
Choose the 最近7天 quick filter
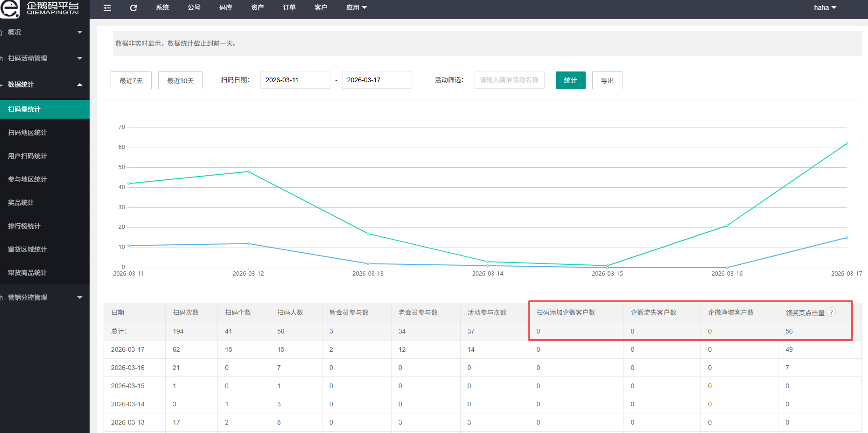tap(131, 80)
